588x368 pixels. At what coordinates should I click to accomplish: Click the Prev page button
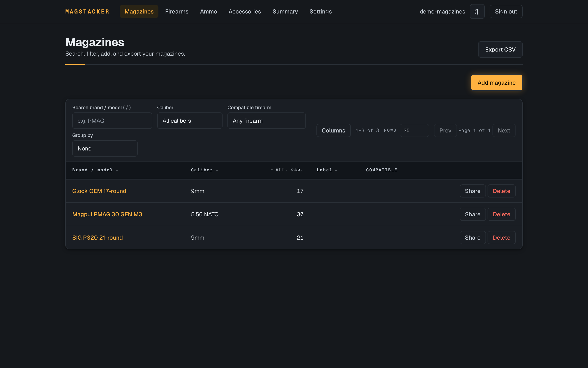click(x=445, y=130)
